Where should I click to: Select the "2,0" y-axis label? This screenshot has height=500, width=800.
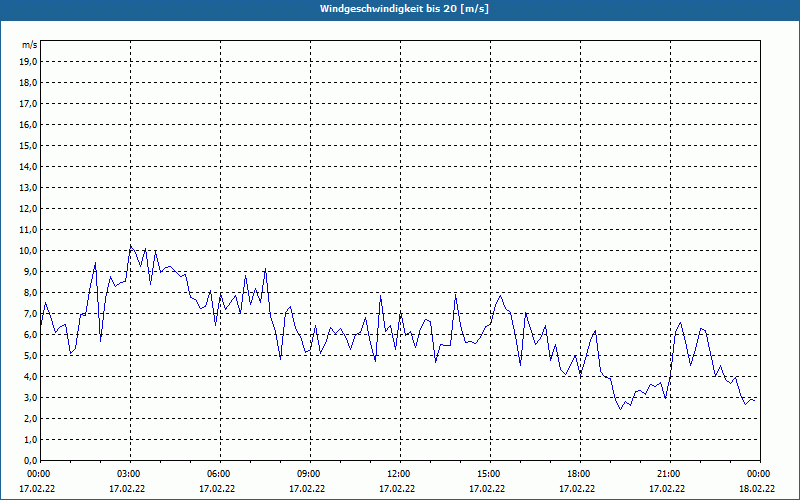pyautogui.click(x=30, y=418)
